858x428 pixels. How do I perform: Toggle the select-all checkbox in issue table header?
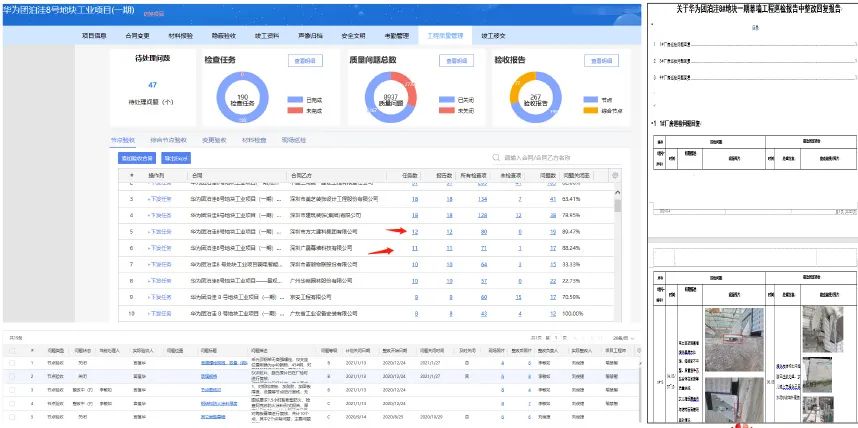click(11, 351)
